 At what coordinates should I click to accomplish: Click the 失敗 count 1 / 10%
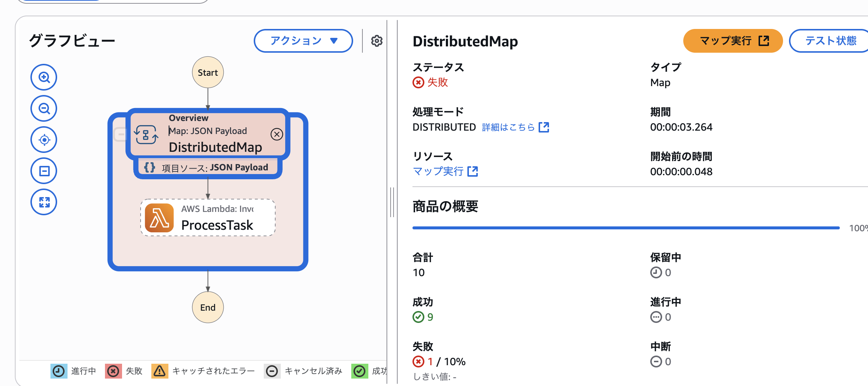click(x=446, y=362)
